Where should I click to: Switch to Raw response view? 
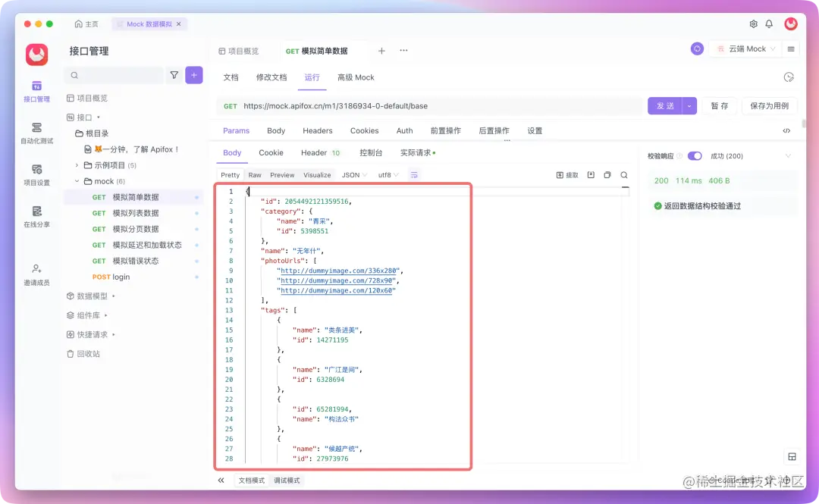coord(255,175)
